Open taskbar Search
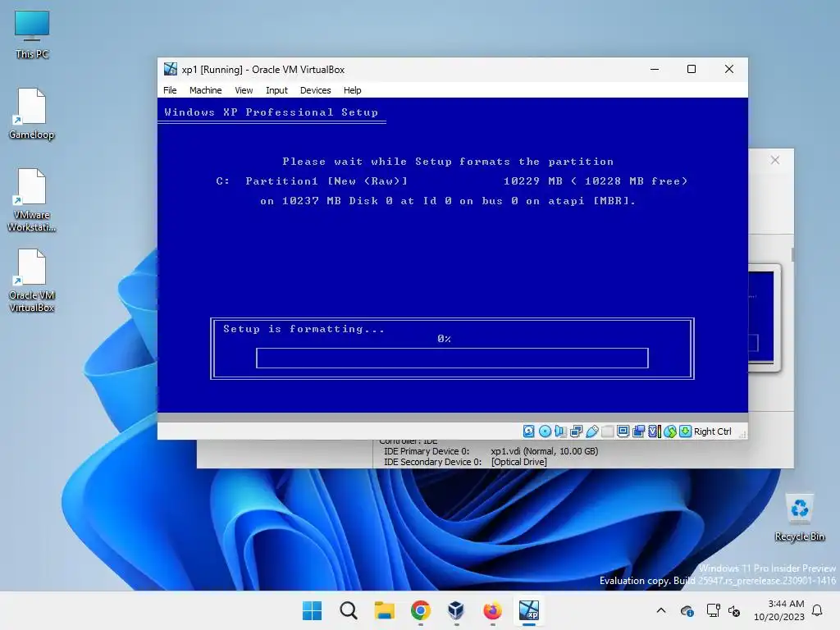 [x=348, y=610]
